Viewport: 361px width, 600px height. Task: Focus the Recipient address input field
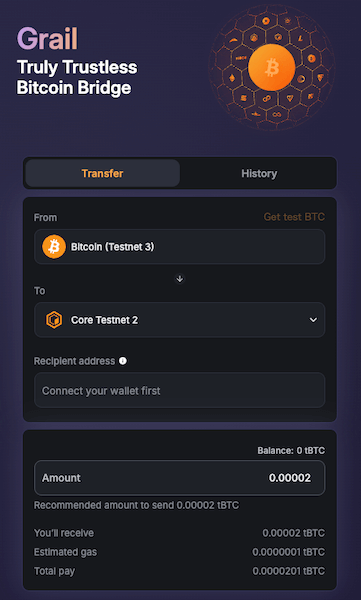click(x=180, y=390)
